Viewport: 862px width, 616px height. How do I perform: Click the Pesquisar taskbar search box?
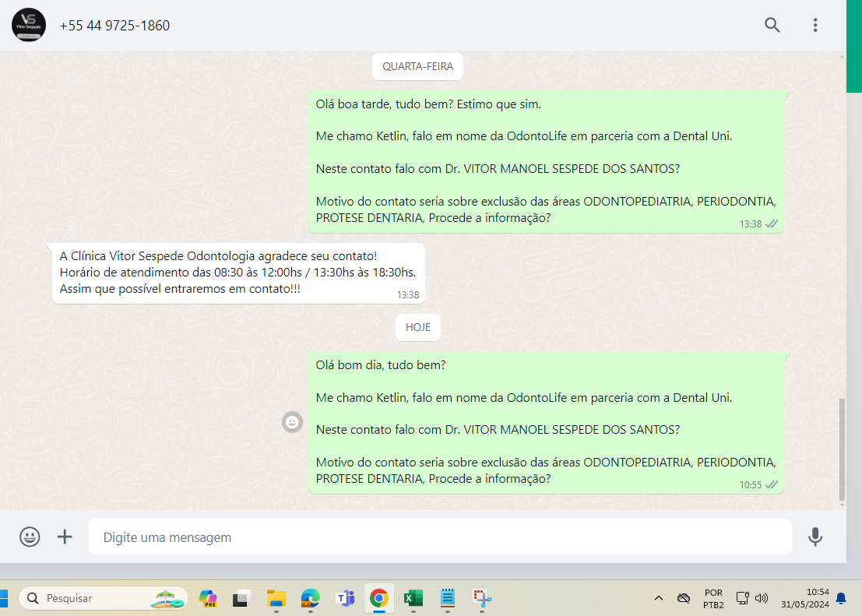(x=104, y=598)
